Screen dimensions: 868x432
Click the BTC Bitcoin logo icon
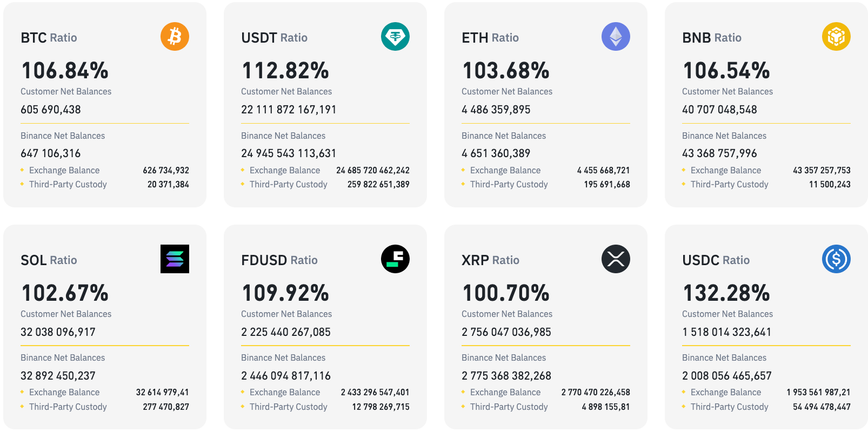click(x=174, y=36)
